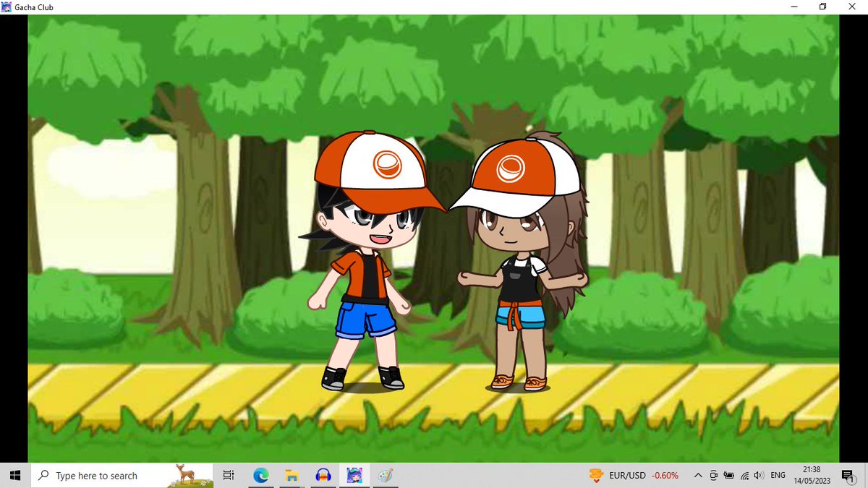868x488 pixels.
Task: Open the EUR/USD currency widget
Action: click(x=634, y=475)
